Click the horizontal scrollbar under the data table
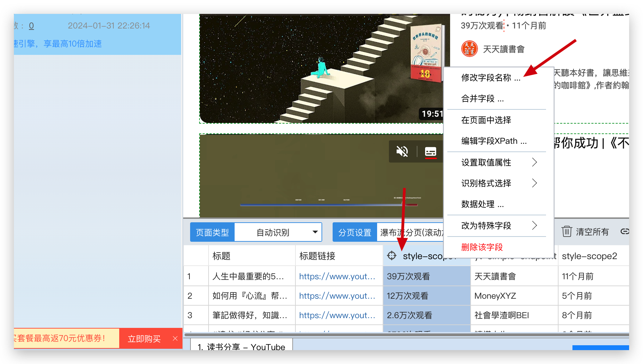This screenshot has width=643, height=364. pyautogui.click(x=407, y=335)
